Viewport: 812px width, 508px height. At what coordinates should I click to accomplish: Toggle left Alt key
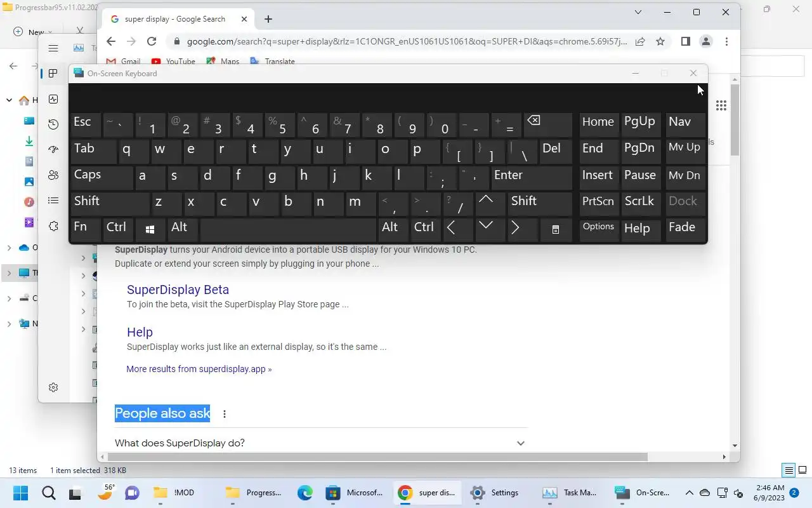pos(183,230)
